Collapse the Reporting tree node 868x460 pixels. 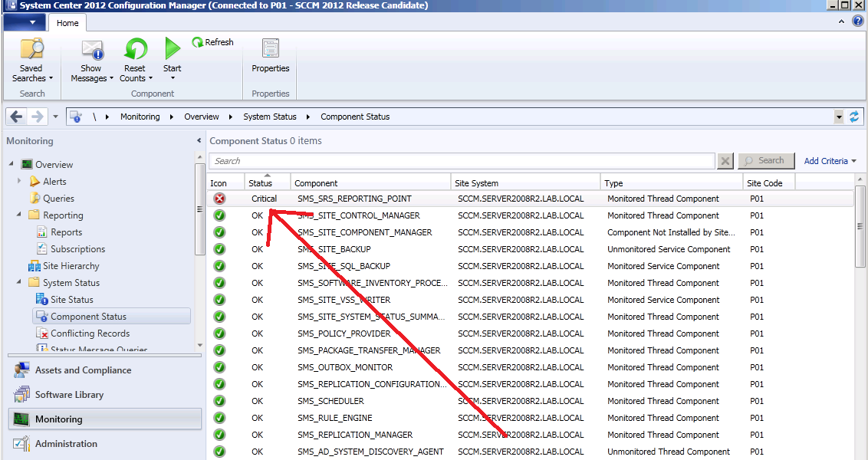(x=19, y=214)
